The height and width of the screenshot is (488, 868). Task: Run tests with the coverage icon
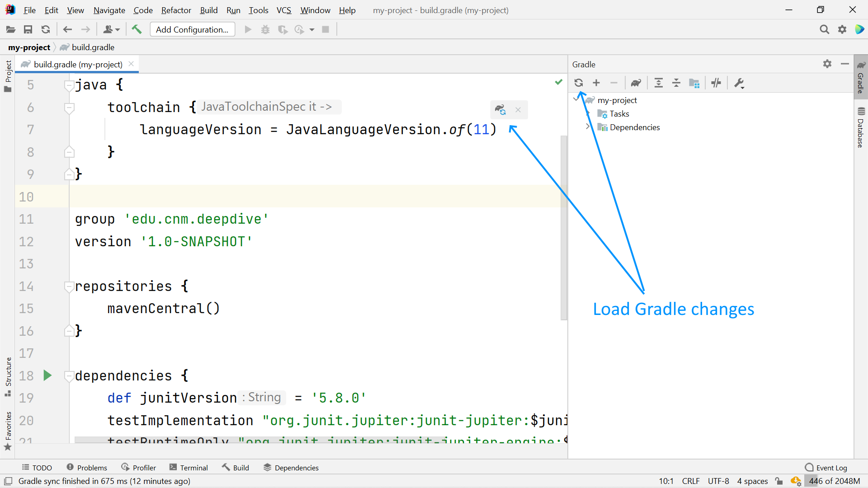point(283,29)
